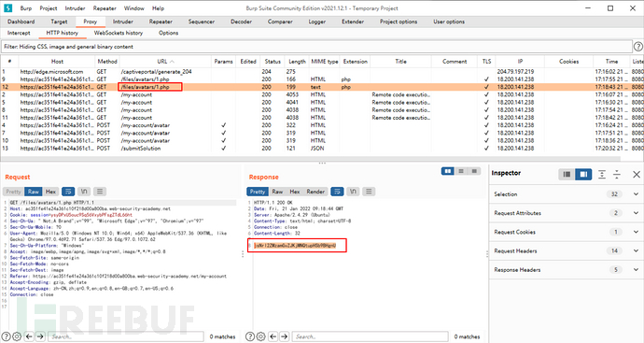Switch to the Sequencer tab

[x=202, y=21]
